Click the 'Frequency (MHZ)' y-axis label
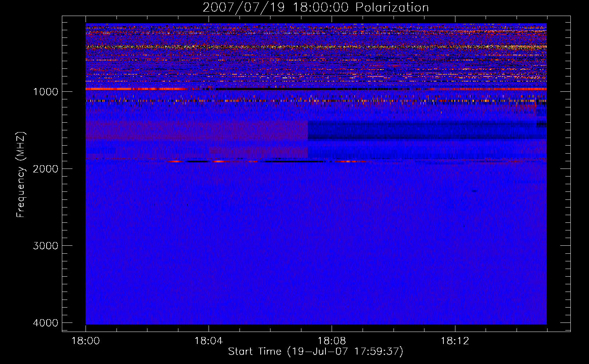This screenshot has height=364, width=589. [21, 175]
